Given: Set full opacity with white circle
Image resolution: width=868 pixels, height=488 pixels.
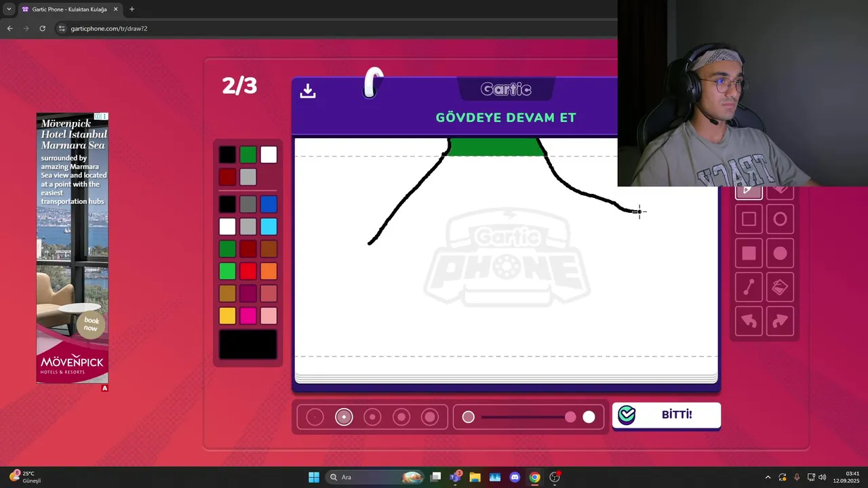Looking at the screenshot, I should [x=589, y=417].
